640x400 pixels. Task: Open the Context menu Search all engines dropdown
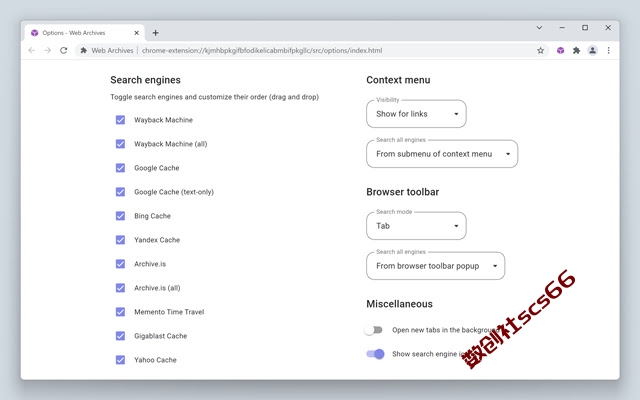pyautogui.click(x=442, y=154)
